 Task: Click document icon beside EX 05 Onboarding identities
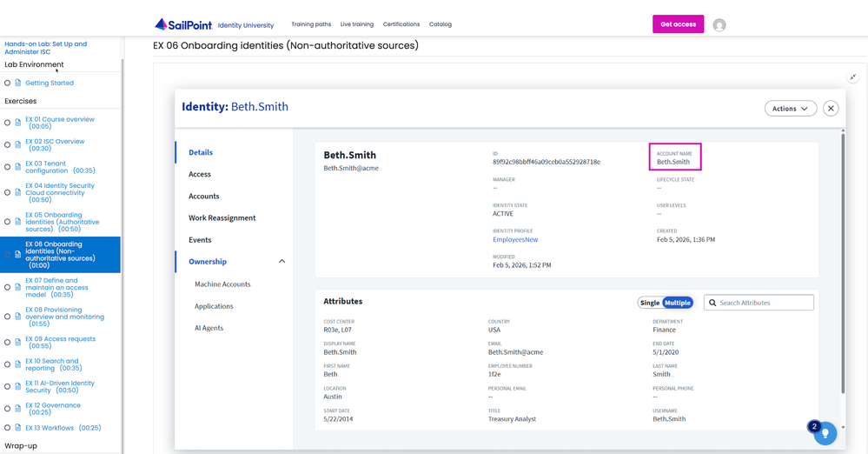tap(17, 222)
